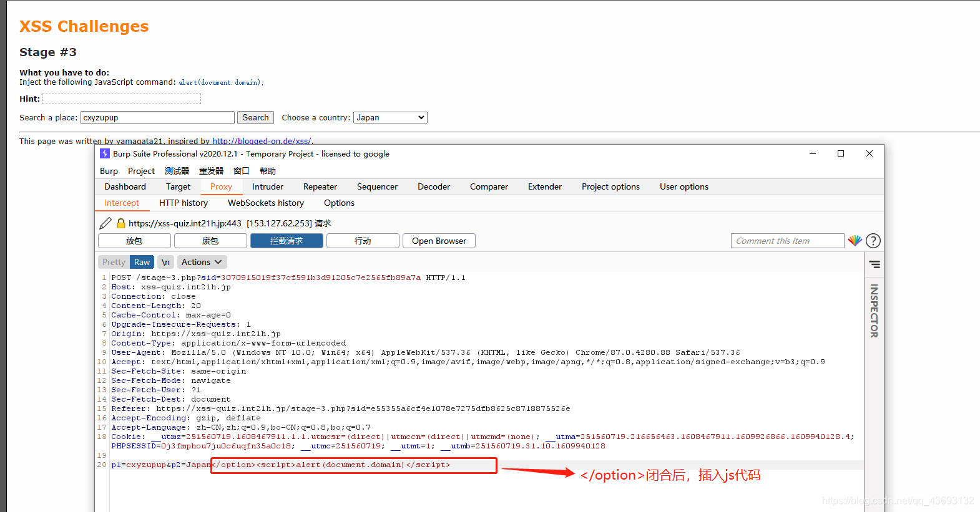Click the Origin header line
Viewport: 980px width, 512px height.
click(196, 334)
